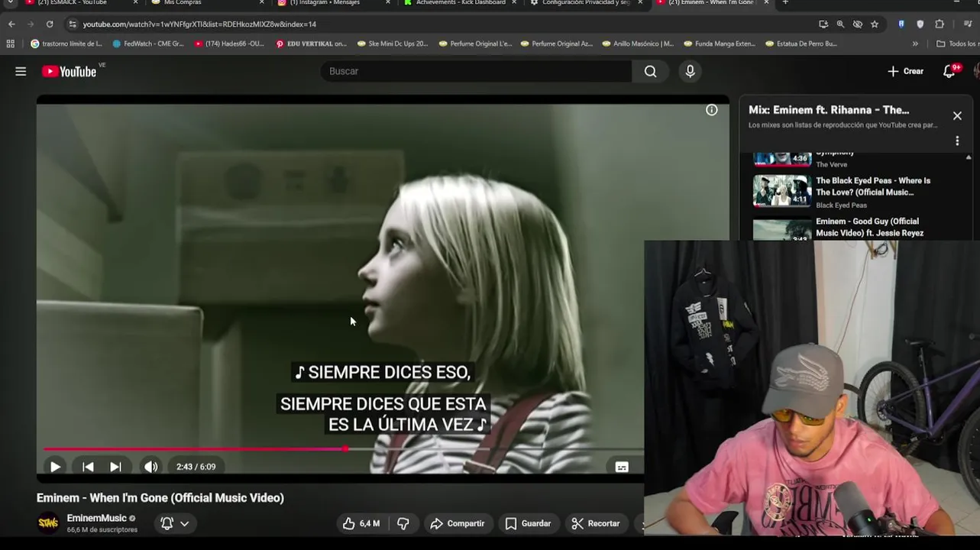
Task: Like the video with thumbs up
Action: (x=361, y=523)
